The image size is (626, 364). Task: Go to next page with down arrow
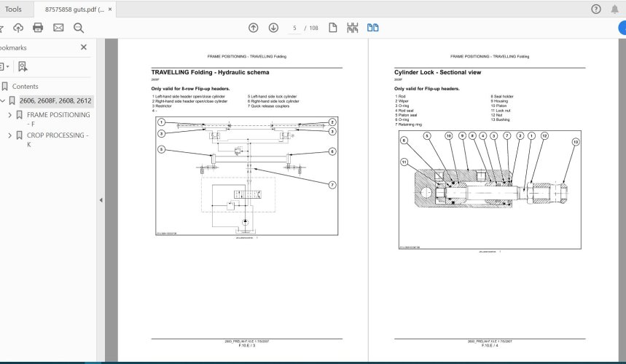click(x=273, y=28)
